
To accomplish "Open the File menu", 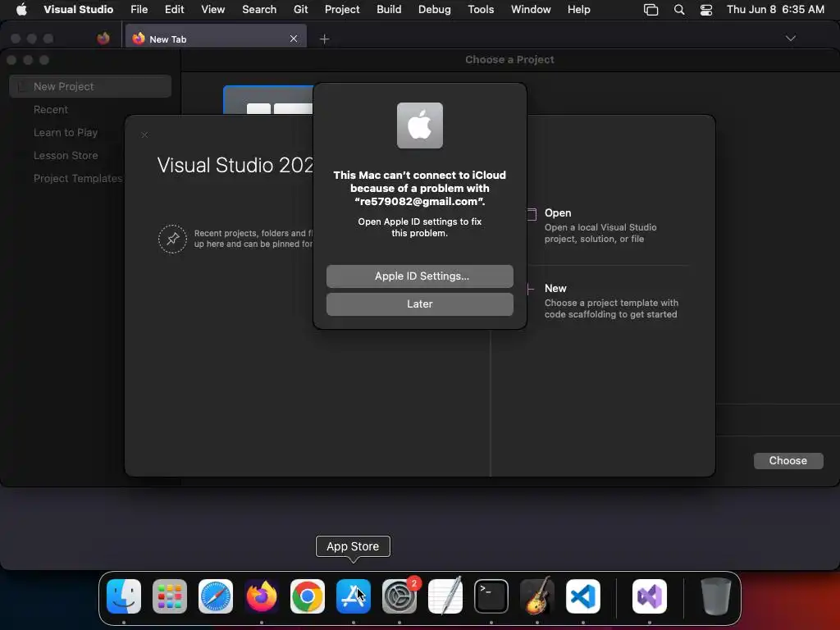I will click(x=139, y=9).
